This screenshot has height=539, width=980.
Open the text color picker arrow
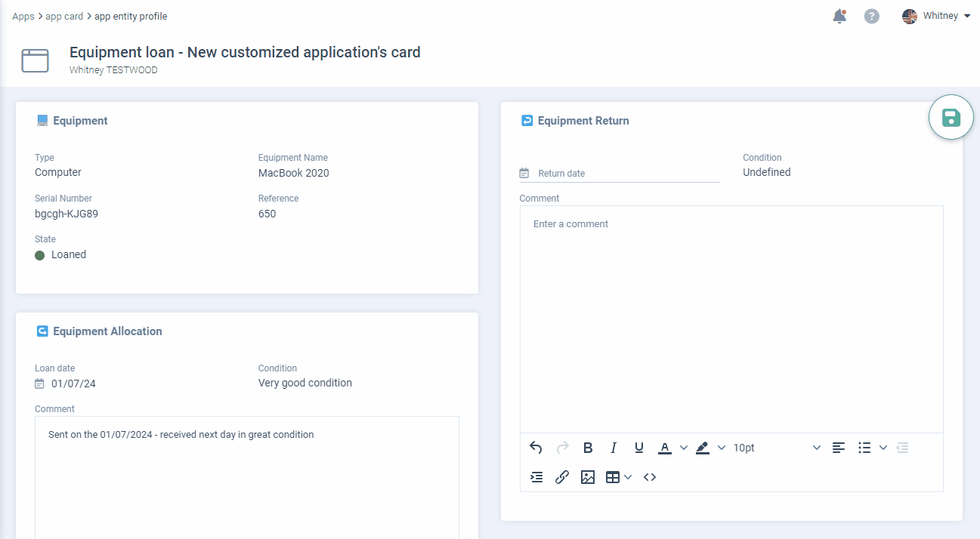click(684, 448)
